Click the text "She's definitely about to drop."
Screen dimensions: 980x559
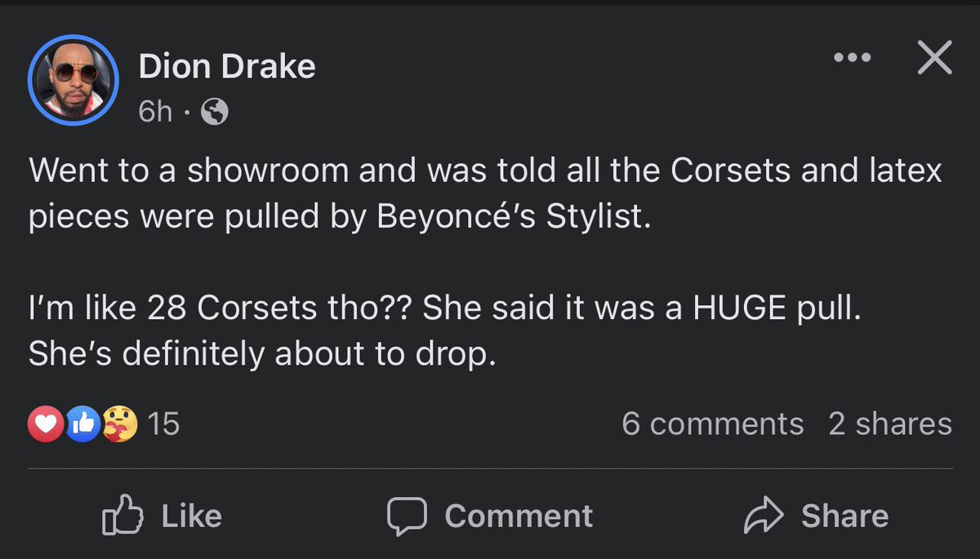coord(262,353)
